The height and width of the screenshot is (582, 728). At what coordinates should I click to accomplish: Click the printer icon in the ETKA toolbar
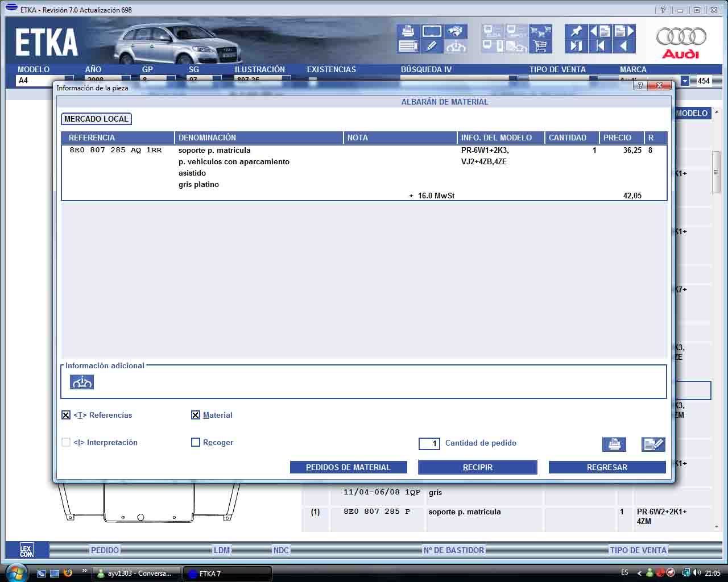pos(408,31)
